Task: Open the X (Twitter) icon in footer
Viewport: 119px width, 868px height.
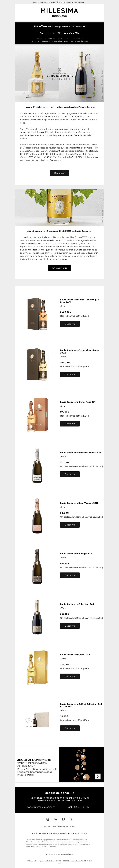Action: 71,819
